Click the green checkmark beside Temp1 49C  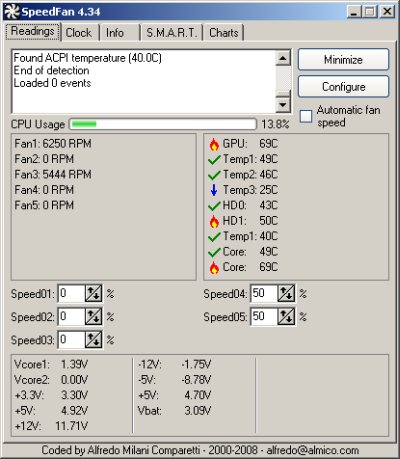coord(214,160)
